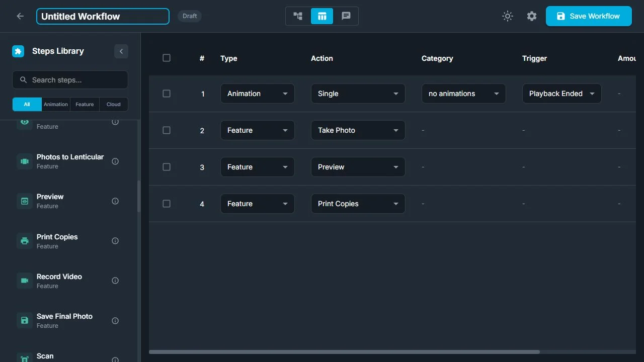644x362 pixels.
Task: Click the Steps Library puzzle icon
Action: (18, 51)
